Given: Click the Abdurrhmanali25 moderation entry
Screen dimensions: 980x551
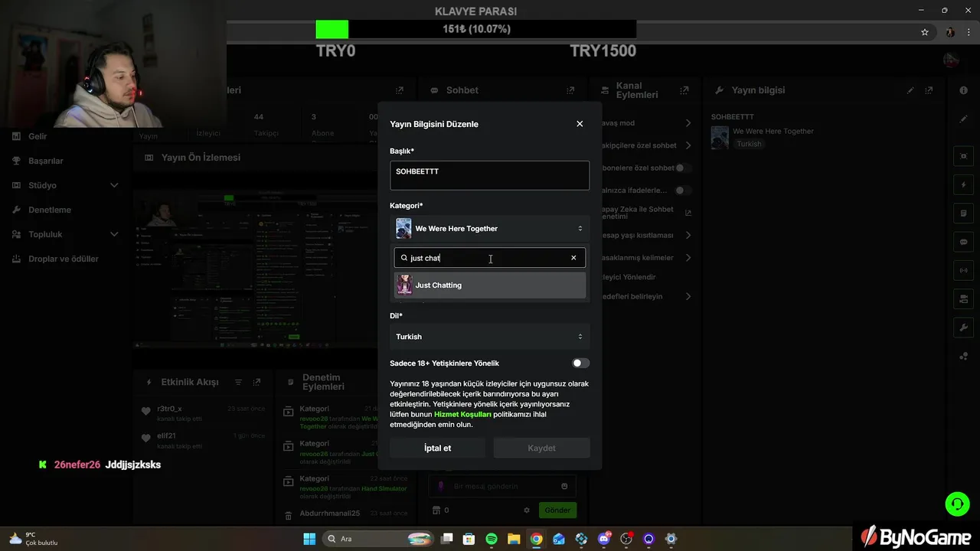Looking at the screenshot, I should (x=345, y=514).
